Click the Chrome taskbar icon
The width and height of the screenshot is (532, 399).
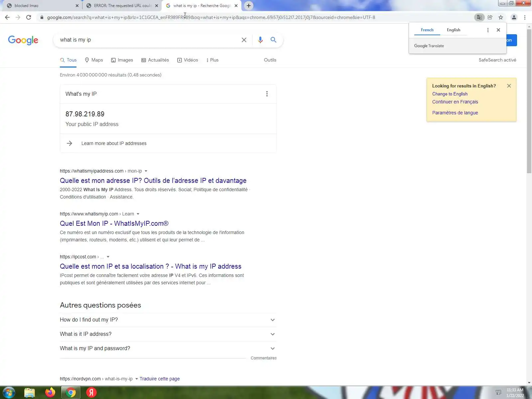pyautogui.click(x=70, y=393)
